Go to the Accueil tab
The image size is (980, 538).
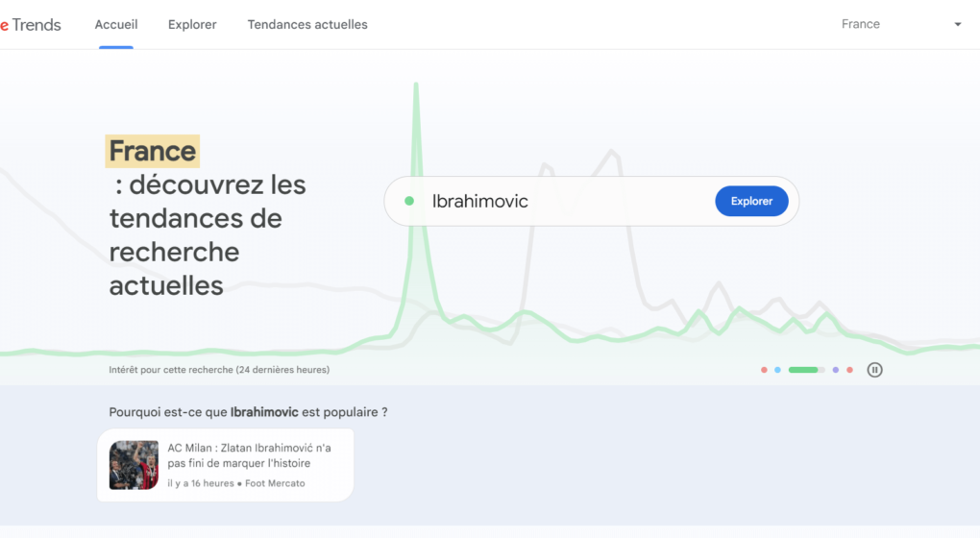116,24
